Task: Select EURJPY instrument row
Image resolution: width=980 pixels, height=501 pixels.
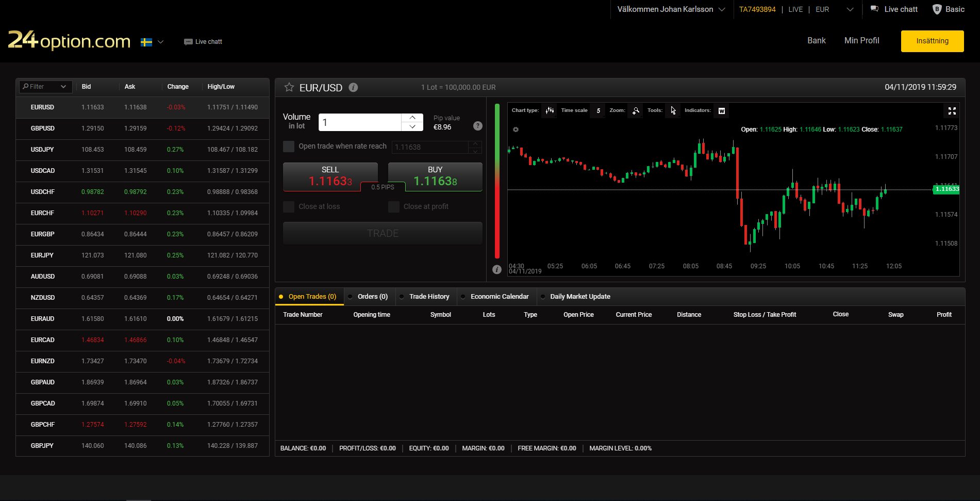Action: [142, 255]
